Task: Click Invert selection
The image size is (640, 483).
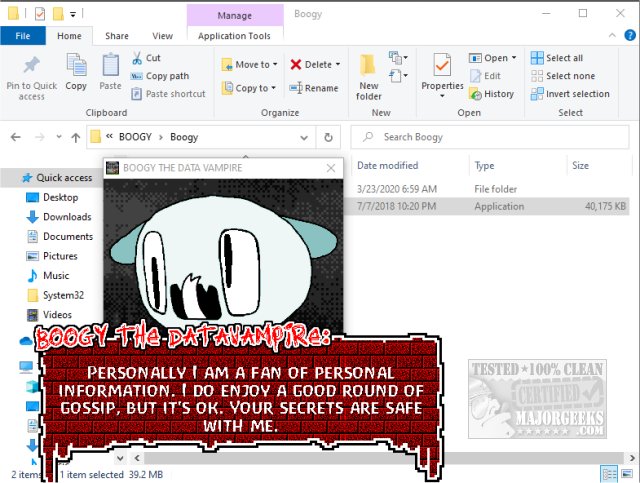Action: 570,94
